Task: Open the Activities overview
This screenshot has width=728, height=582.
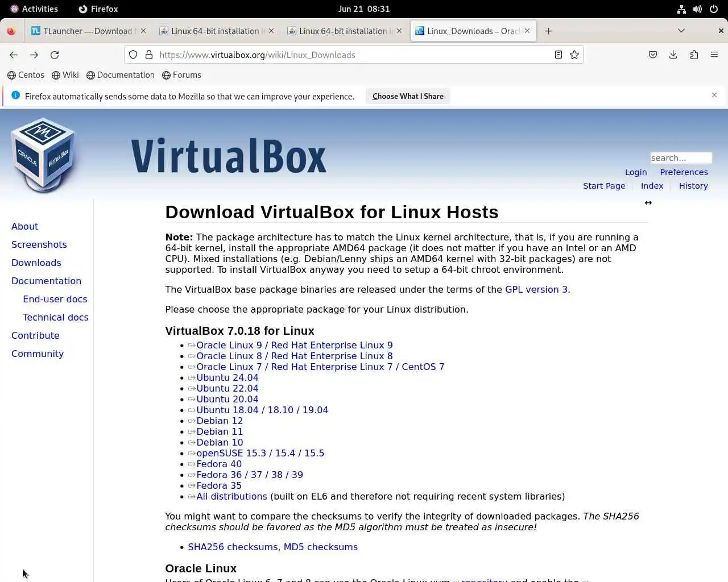Action: pos(34,9)
